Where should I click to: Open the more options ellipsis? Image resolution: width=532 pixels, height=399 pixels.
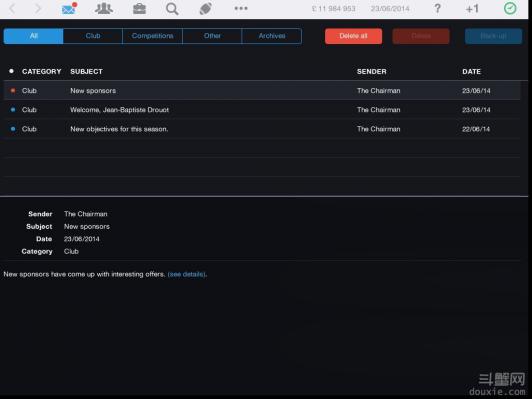point(241,8)
